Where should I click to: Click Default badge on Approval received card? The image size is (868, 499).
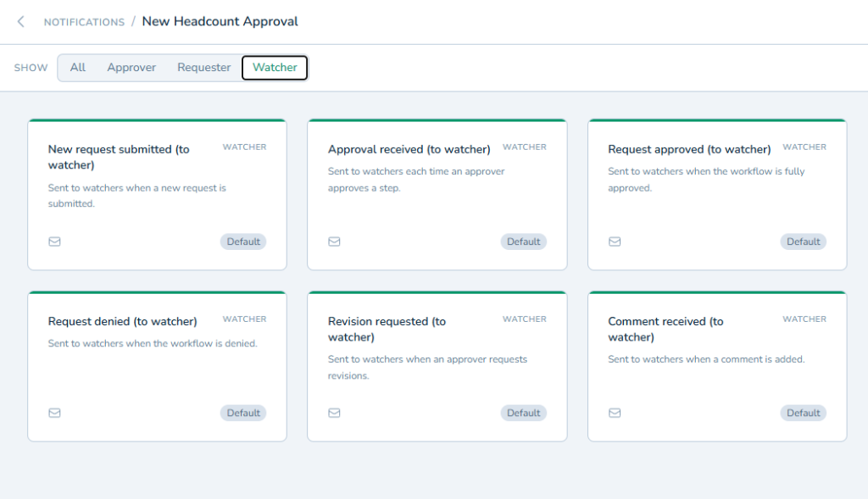(x=523, y=241)
